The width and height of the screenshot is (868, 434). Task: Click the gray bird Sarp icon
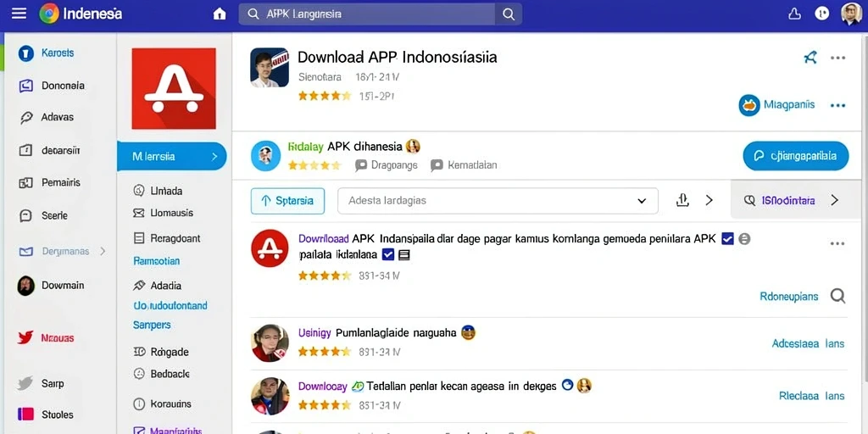pos(25,383)
